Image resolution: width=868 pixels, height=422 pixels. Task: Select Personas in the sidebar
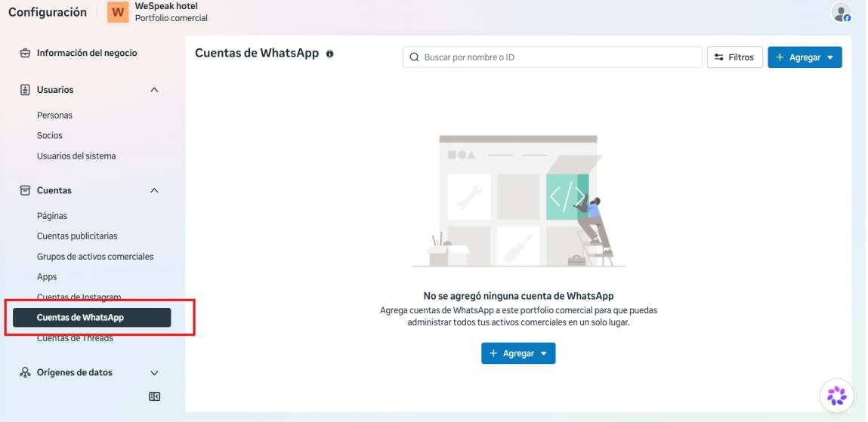click(55, 115)
